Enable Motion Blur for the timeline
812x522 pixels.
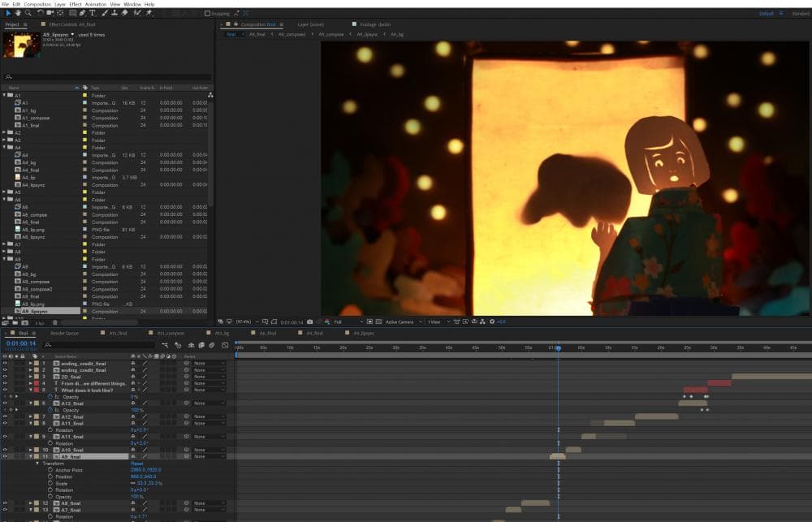(211, 345)
